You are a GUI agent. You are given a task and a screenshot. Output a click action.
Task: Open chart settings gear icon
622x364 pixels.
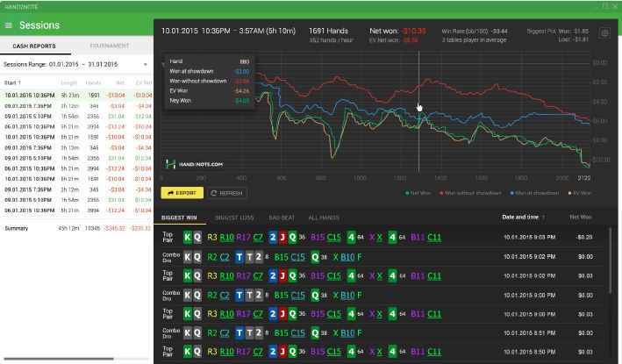pos(604,33)
